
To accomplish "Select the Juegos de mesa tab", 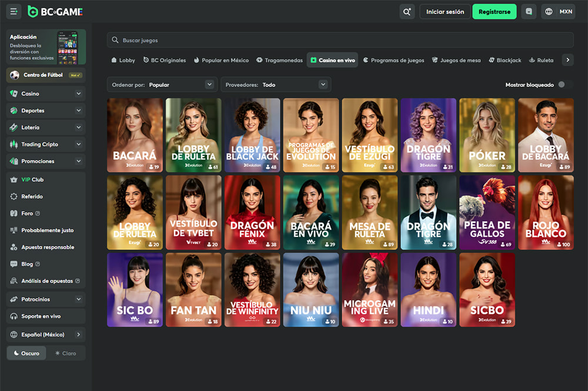I will click(x=456, y=60).
